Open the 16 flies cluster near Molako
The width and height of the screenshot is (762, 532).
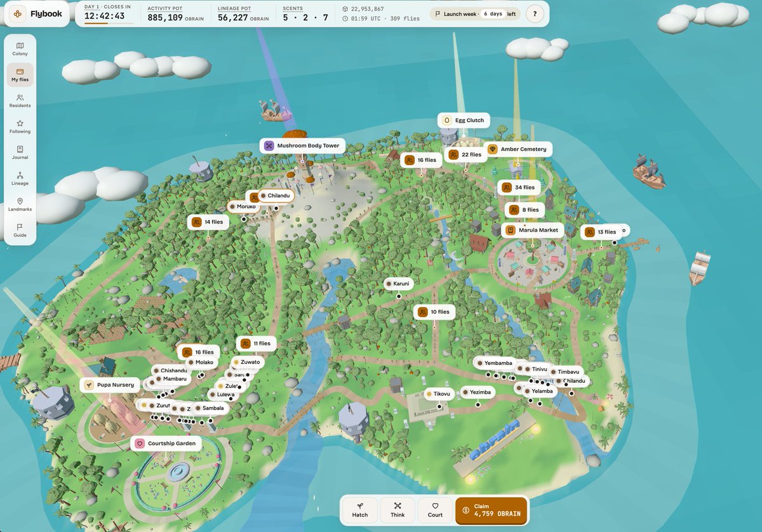coord(198,352)
